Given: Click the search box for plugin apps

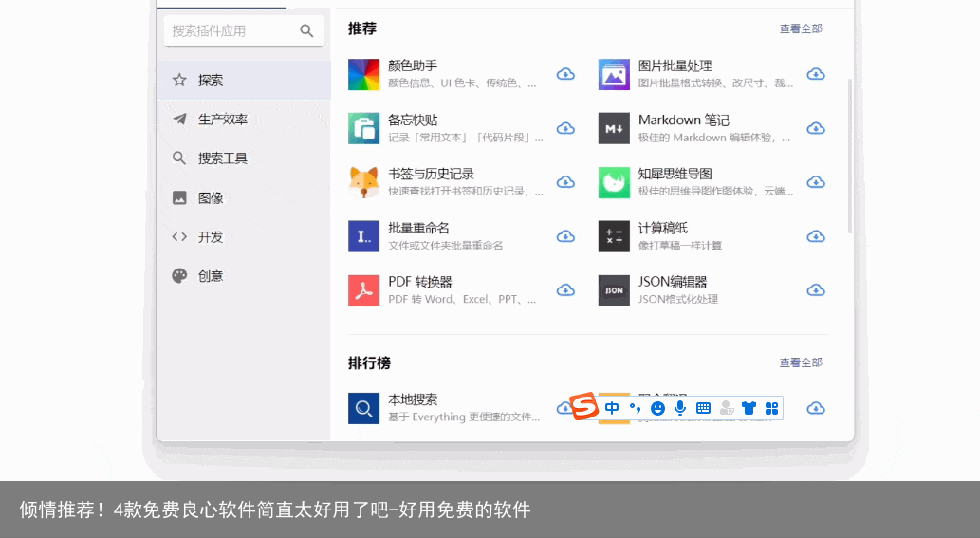Looking at the screenshot, I should (232, 31).
